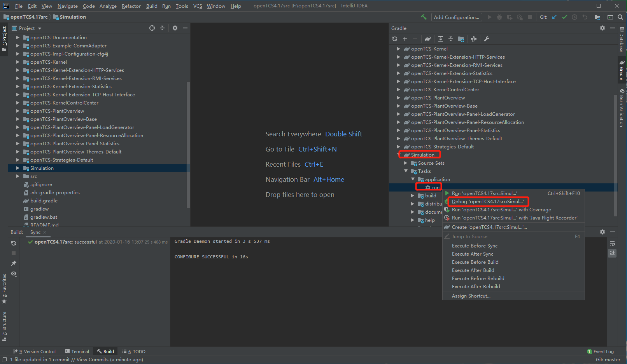The height and width of the screenshot is (364, 627).
Task: Choose Debug 'openTCS4.17src:Simul...' from the context menu
Action: pyautogui.click(x=513, y=202)
